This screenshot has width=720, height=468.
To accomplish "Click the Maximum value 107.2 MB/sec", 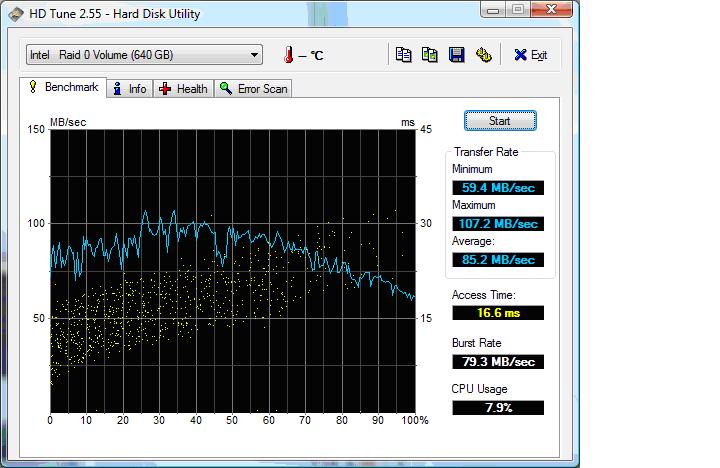I will [498, 224].
